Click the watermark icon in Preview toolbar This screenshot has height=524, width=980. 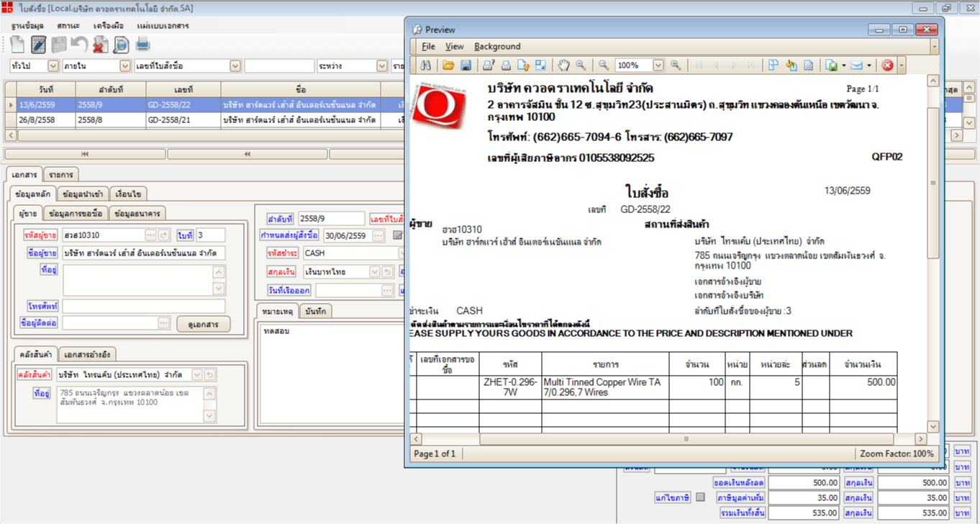809,65
